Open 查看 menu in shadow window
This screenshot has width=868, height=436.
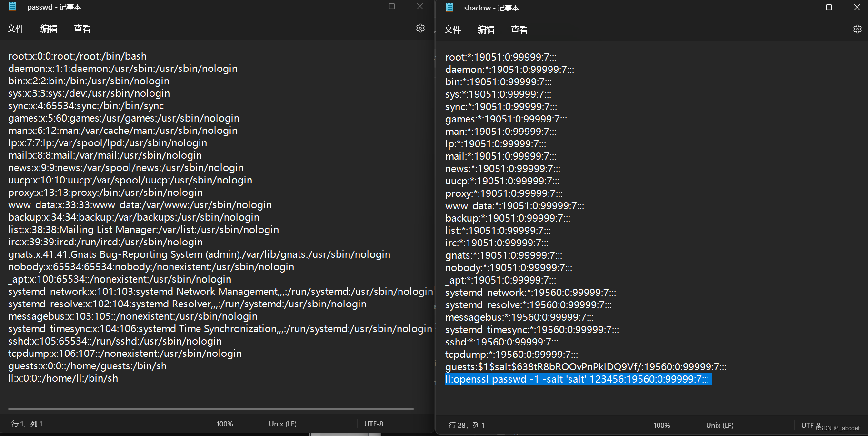[519, 30]
